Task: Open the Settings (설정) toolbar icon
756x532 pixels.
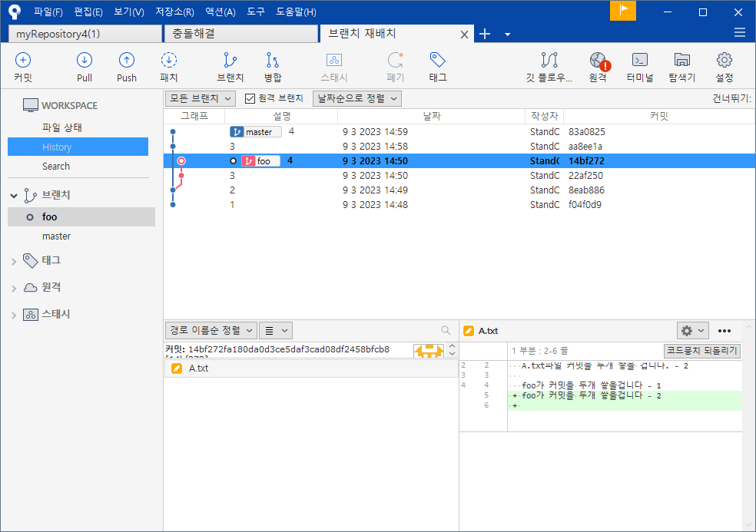Action: coord(724,60)
